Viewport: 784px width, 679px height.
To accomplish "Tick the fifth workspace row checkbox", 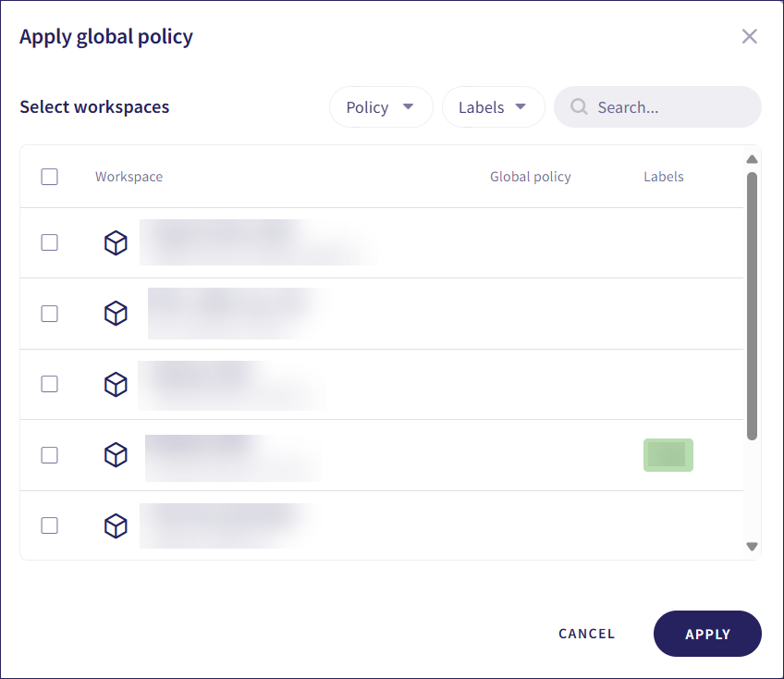I will [50, 525].
